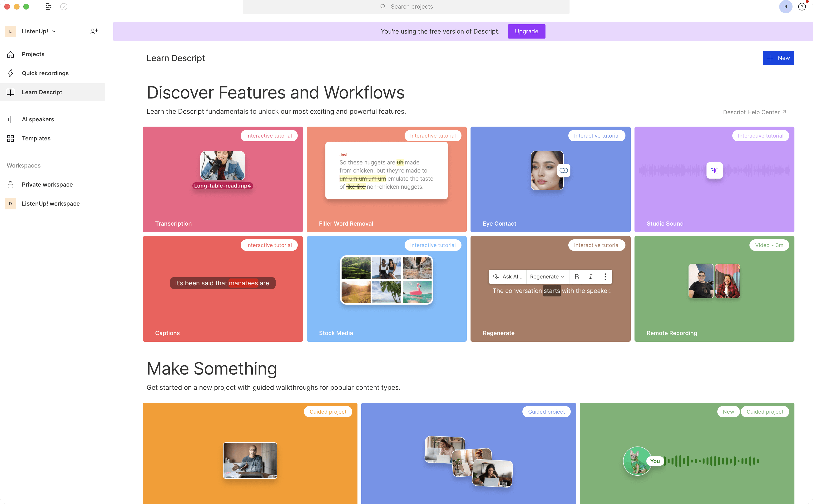Click the AI speakers waveform icon

[x=11, y=119]
